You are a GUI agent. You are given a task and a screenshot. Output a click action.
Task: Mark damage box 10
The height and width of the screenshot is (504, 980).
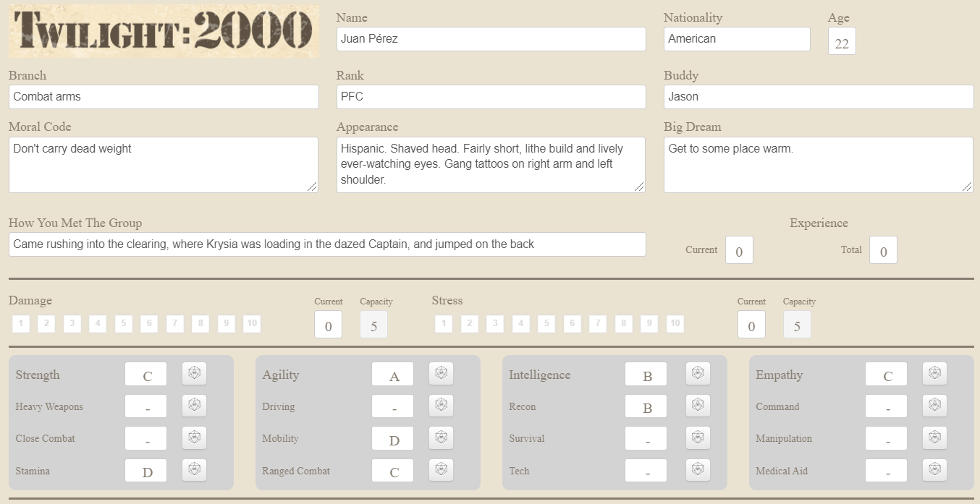[252, 323]
